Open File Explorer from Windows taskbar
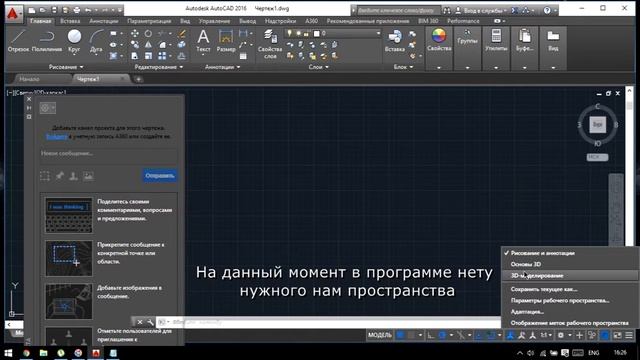This screenshot has height=360, width=640. click(x=43, y=353)
